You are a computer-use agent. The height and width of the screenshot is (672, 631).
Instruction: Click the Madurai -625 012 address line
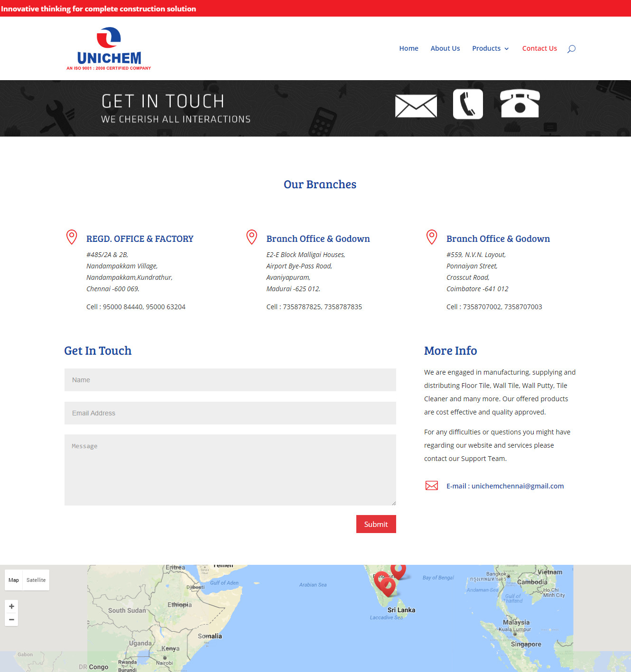293,289
